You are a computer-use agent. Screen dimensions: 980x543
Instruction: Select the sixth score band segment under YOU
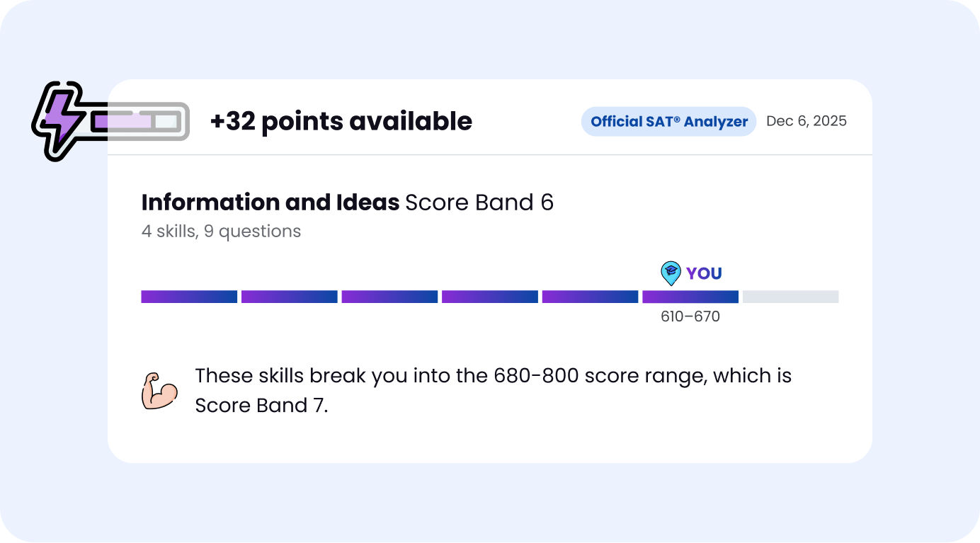(690, 297)
